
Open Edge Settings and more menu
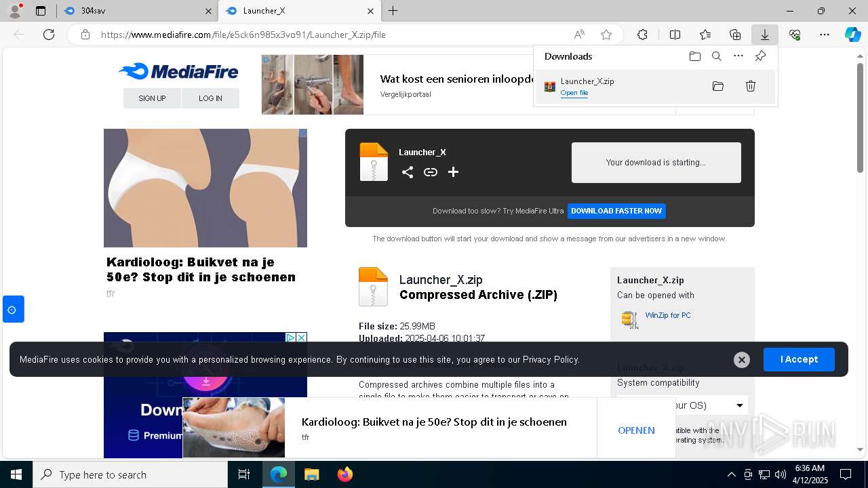[x=825, y=35]
